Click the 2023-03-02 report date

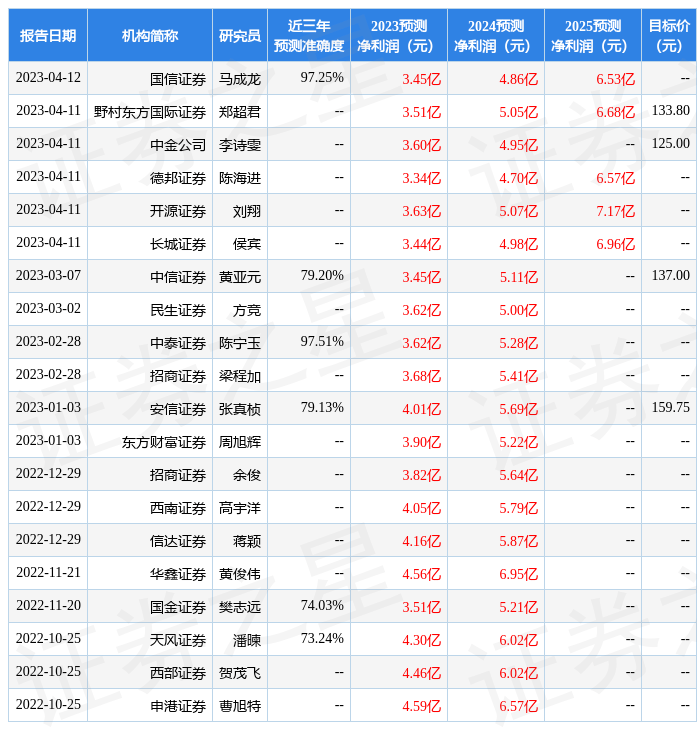pyautogui.click(x=48, y=309)
